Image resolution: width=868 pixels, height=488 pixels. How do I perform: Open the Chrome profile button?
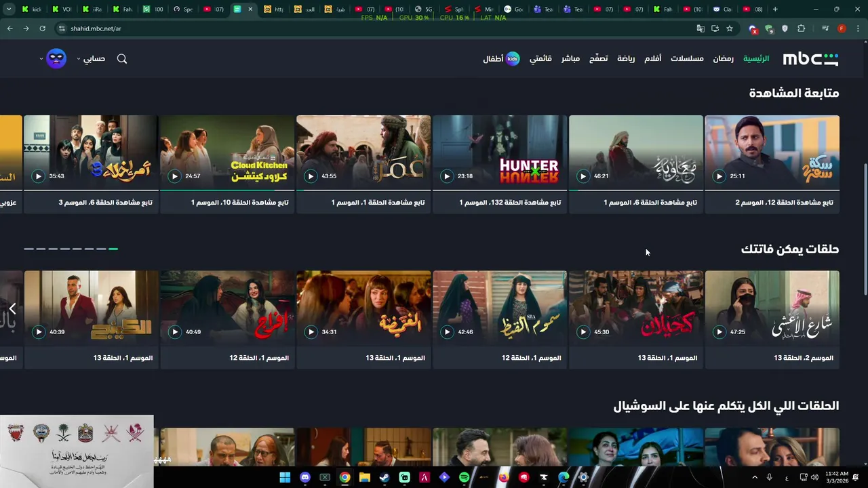click(x=842, y=28)
